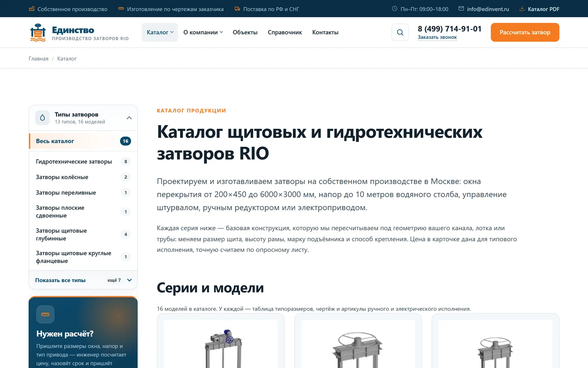
Task: Click the factory icon by Собственное производство
Action: pos(31,9)
